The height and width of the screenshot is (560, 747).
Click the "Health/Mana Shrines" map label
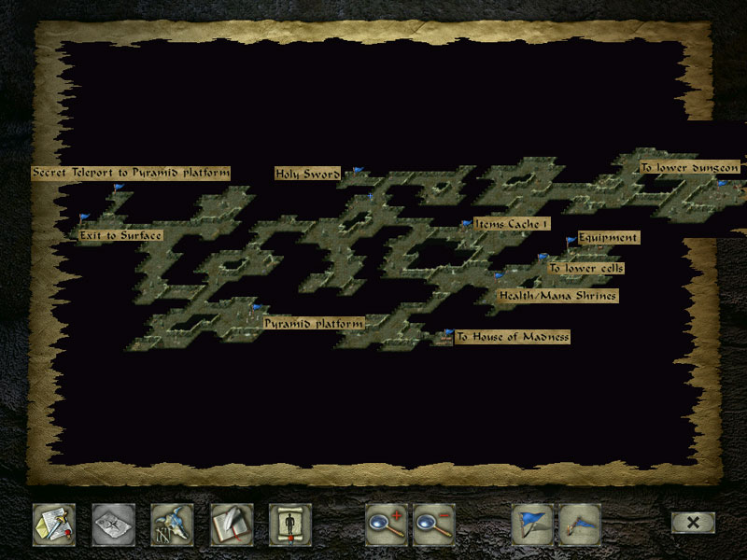(x=557, y=296)
